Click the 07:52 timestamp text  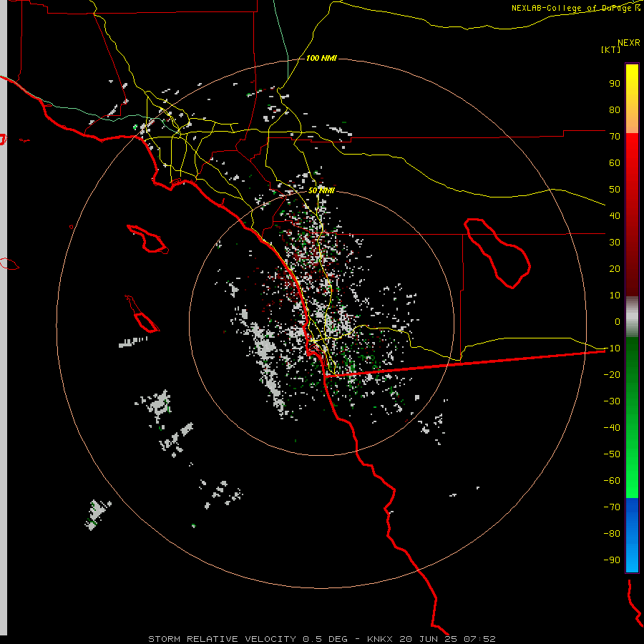coord(479,639)
